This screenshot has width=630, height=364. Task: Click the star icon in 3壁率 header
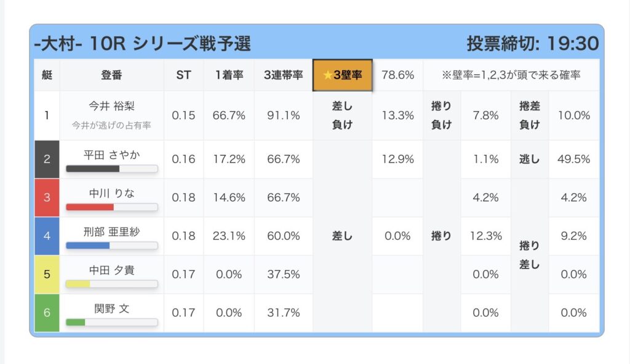click(x=327, y=75)
